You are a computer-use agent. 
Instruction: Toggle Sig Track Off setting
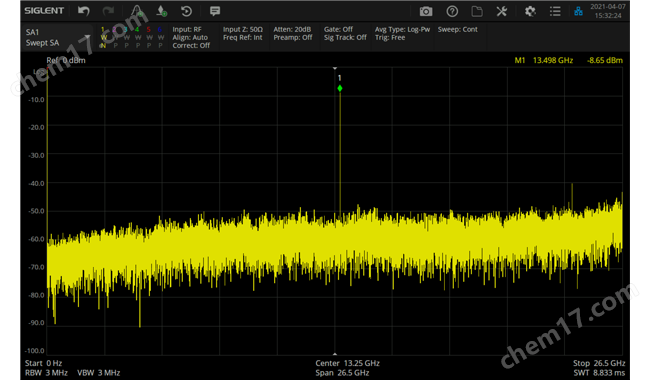pos(345,37)
